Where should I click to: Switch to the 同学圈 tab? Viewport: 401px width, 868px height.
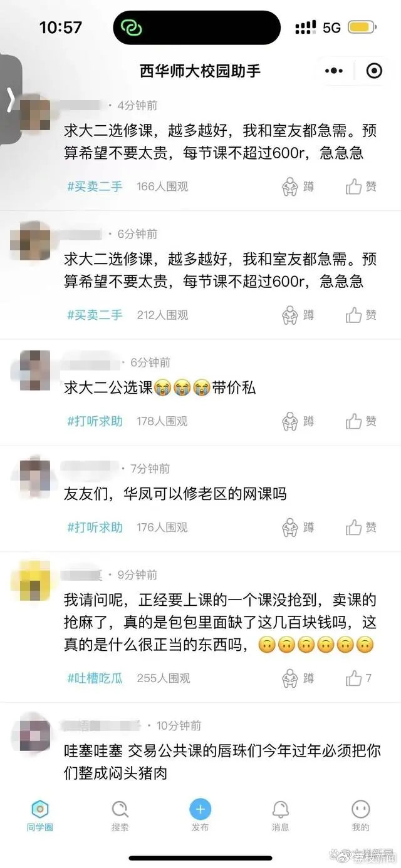point(40,816)
